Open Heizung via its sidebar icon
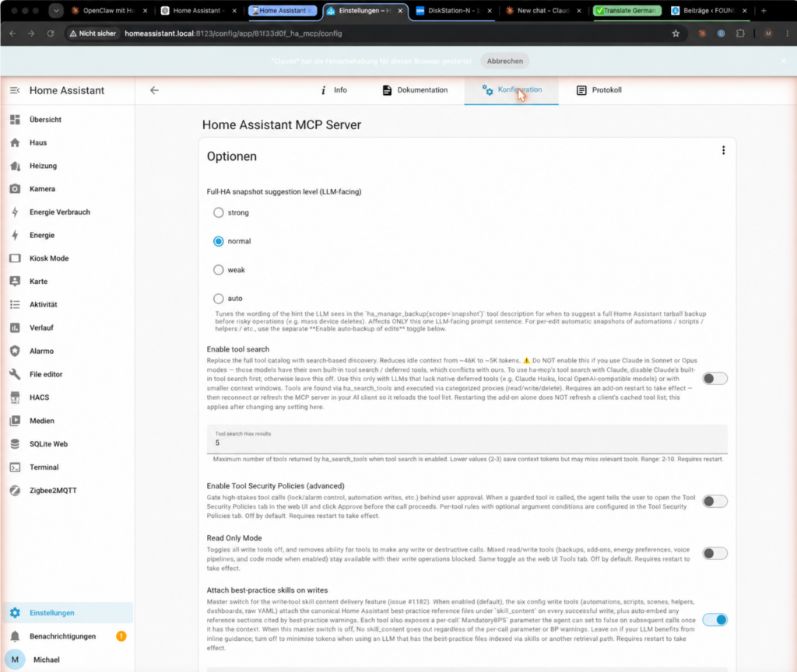Viewport: 797px width, 672px height. pyautogui.click(x=15, y=166)
